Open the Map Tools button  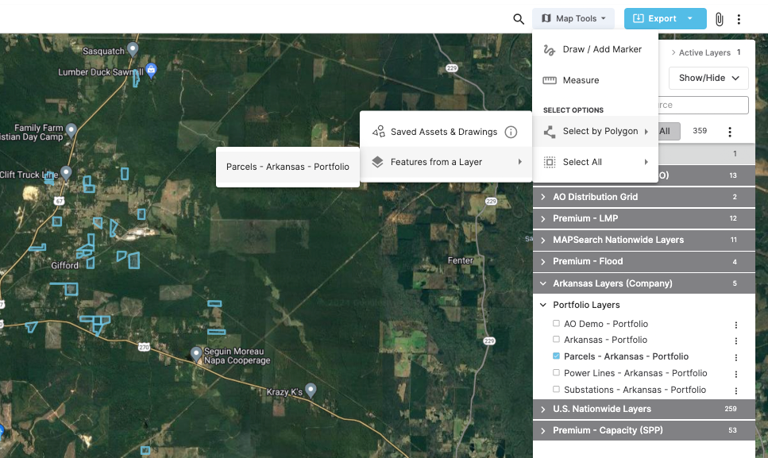coord(573,19)
